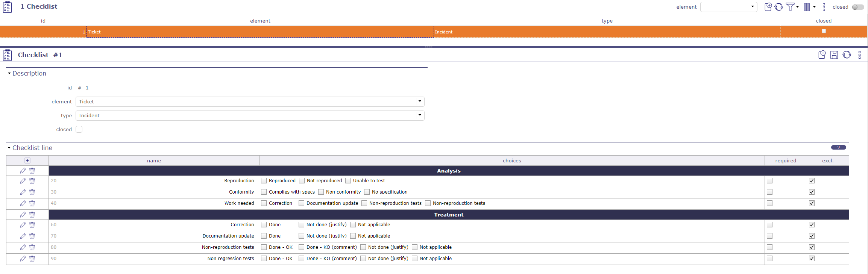Viewport: 868px width, 274px height.
Task: Delete the Work needed checklist line
Action: pyautogui.click(x=32, y=203)
